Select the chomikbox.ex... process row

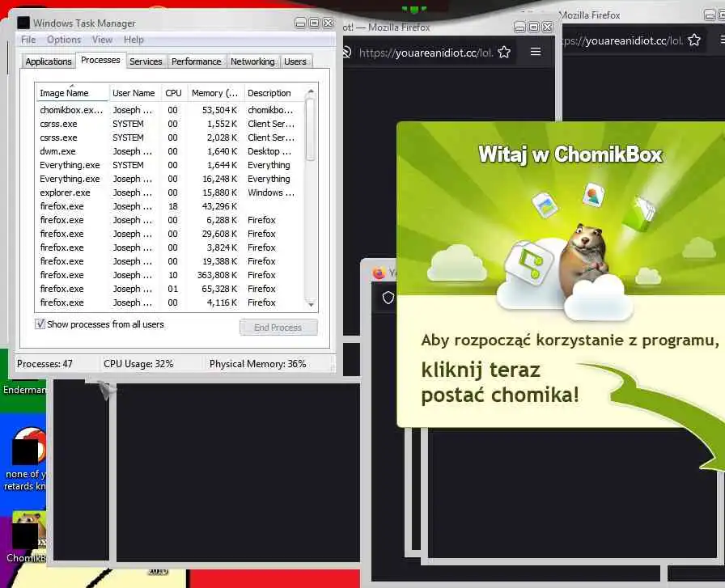click(170, 110)
